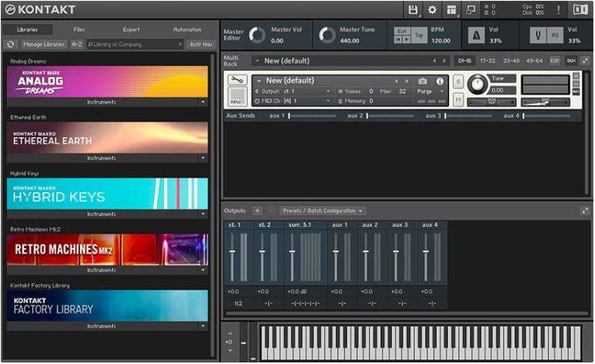Viewport: 595px width, 364px height.
Task: Click the metronome icon
Action: (476, 35)
